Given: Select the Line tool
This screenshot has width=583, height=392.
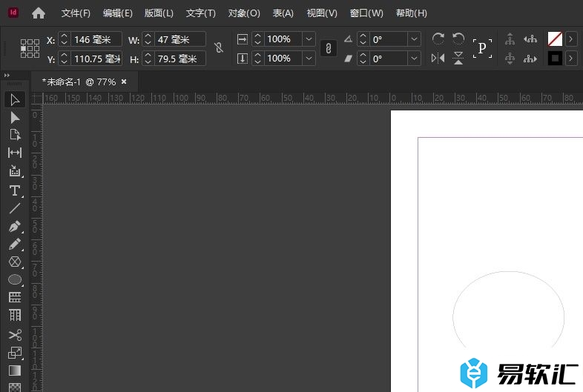Looking at the screenshot, I should click(x=15, y=208).
